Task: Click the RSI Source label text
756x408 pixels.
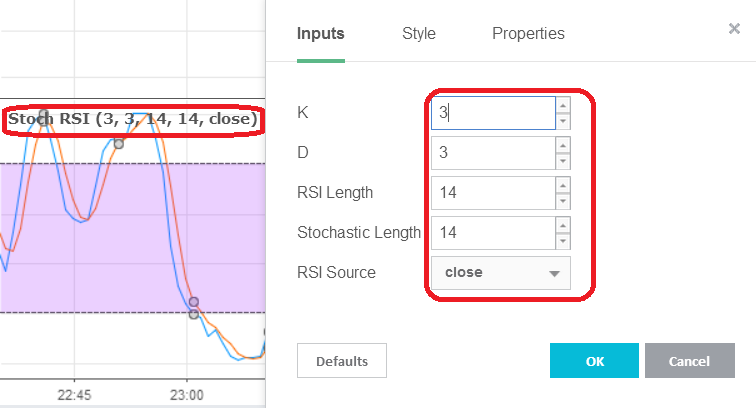Action: (x=336, y=272)
